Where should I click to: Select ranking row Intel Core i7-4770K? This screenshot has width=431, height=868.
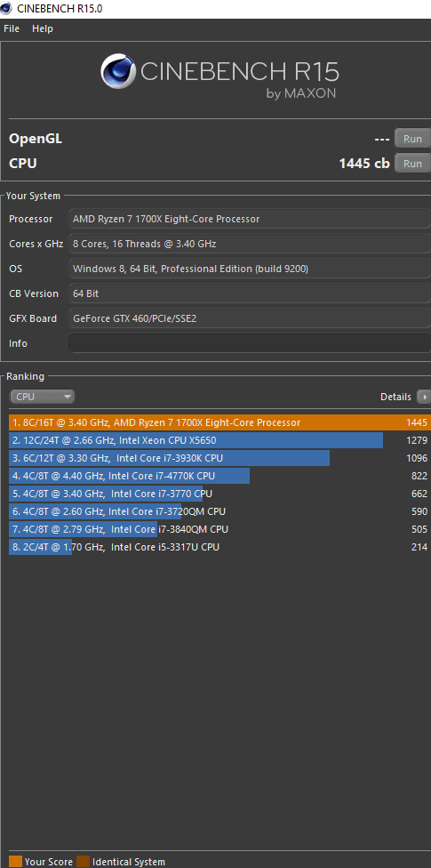coord(219,476)
